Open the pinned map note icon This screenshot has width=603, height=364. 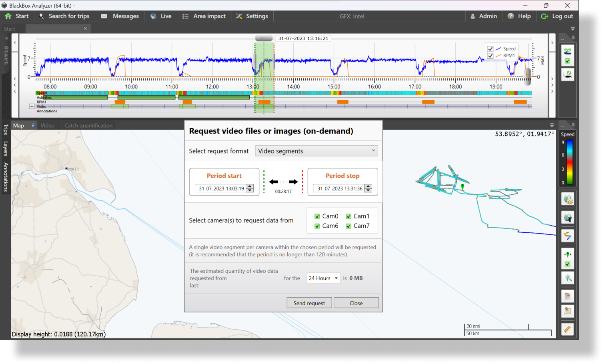pos(567,311)
